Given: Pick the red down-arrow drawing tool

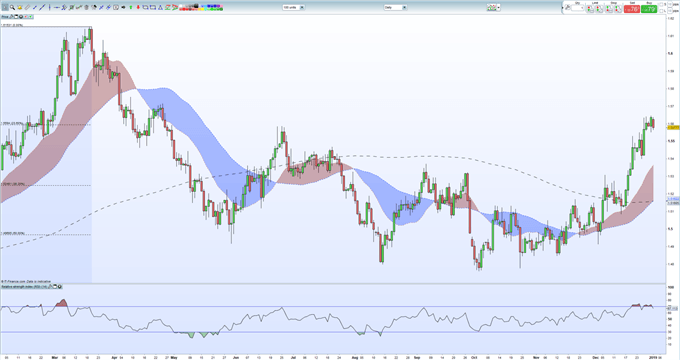Looking at the screenshot, I should (x=138, y=7).
